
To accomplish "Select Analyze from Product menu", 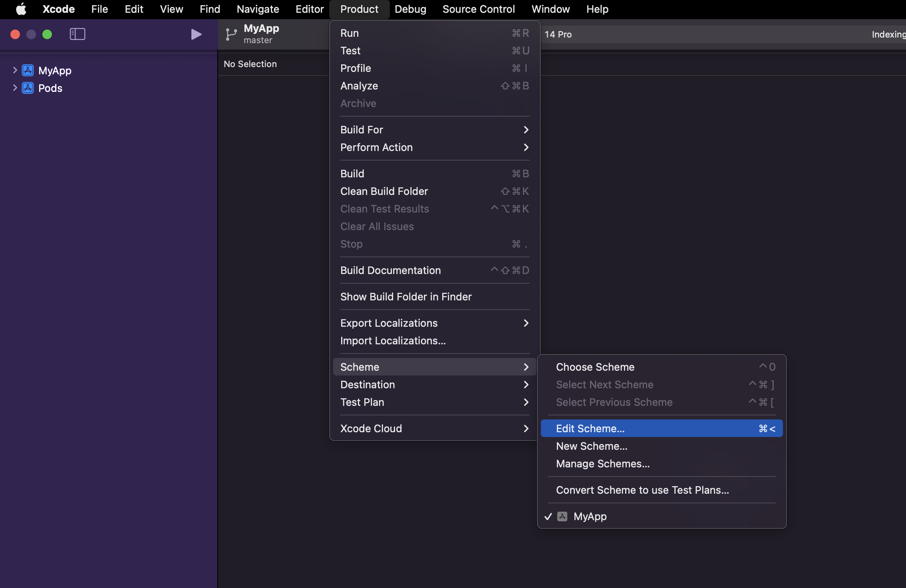I will 435,86.
